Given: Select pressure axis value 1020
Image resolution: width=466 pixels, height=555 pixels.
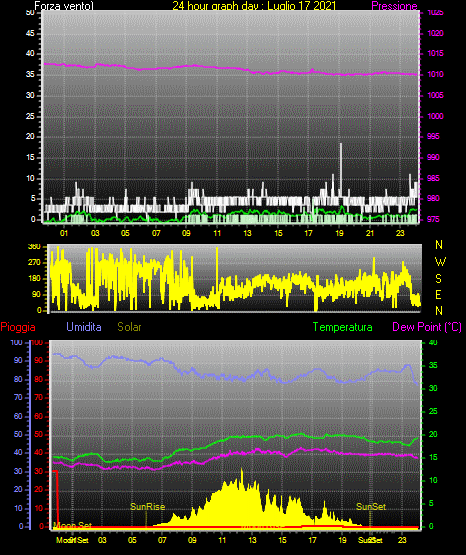Looking at the screenshot, I should (x=435, y=33).
